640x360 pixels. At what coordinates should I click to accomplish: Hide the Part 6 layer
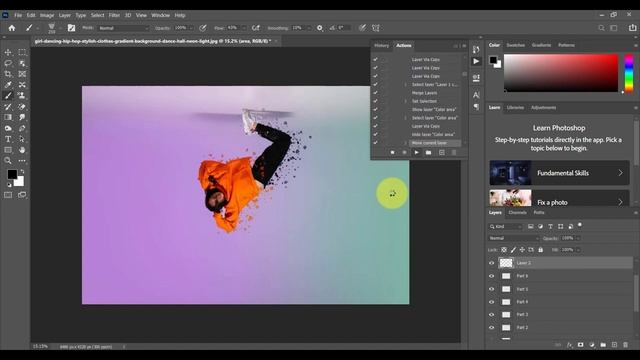pyautogui.click(x=491, y=276)
